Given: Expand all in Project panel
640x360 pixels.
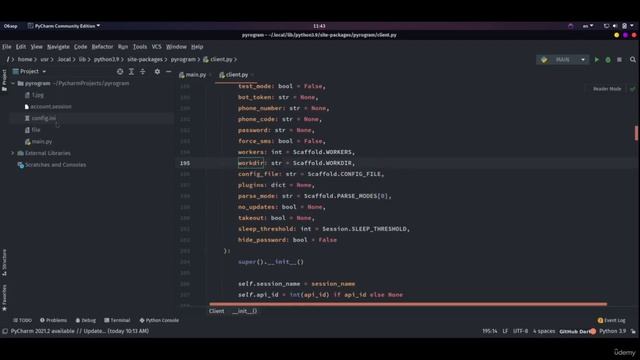Looking at the screenshot, I should (x=131, y=71).
